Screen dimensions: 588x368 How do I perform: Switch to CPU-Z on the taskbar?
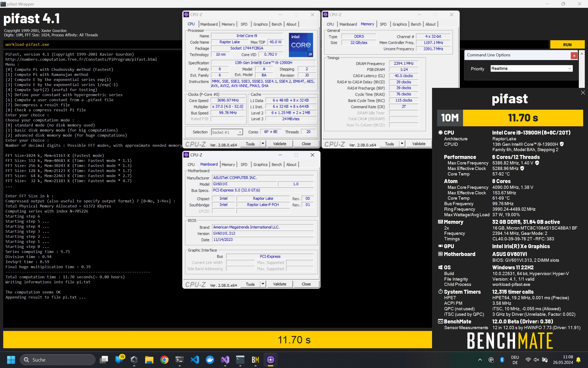pos(270,360)
